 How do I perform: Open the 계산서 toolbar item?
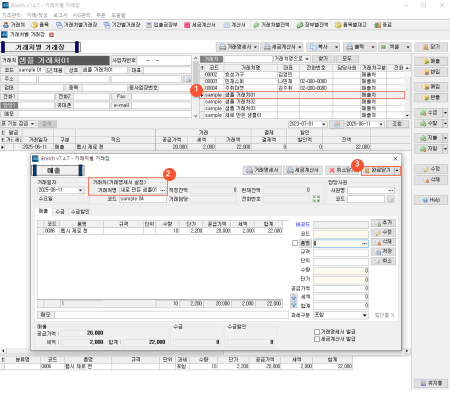pyautogui.click(x=235, y=25)
